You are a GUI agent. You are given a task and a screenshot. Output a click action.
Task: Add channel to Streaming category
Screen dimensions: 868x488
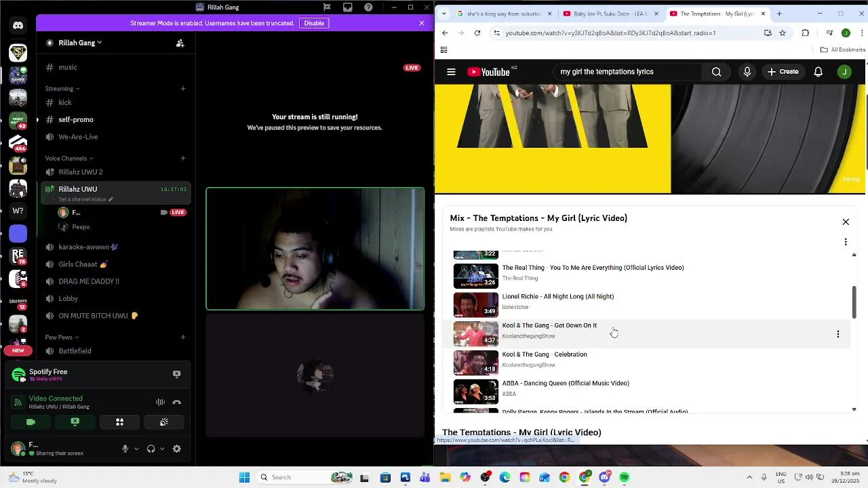[x=183, y=89]
